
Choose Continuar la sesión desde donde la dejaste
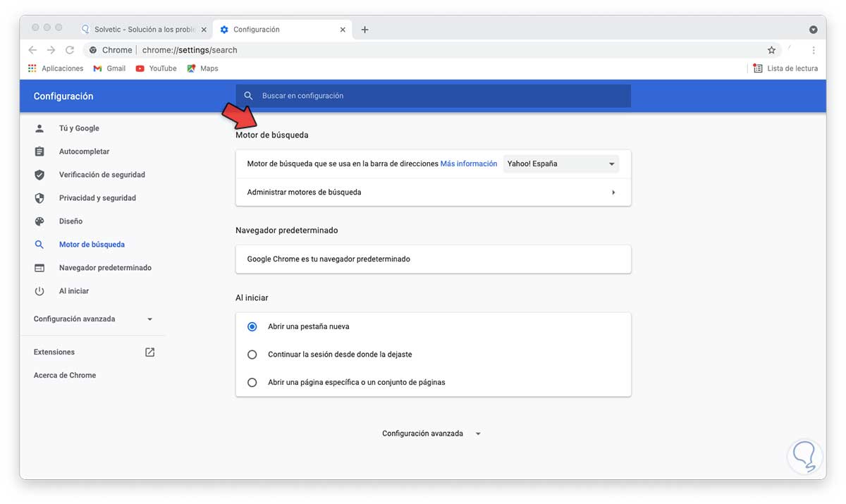(252, 355)
